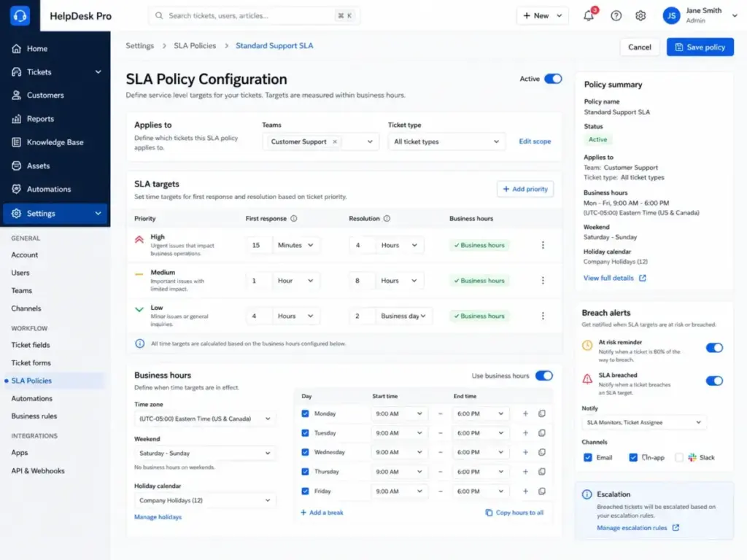Open Low resolution Business day dropdown

403,316
